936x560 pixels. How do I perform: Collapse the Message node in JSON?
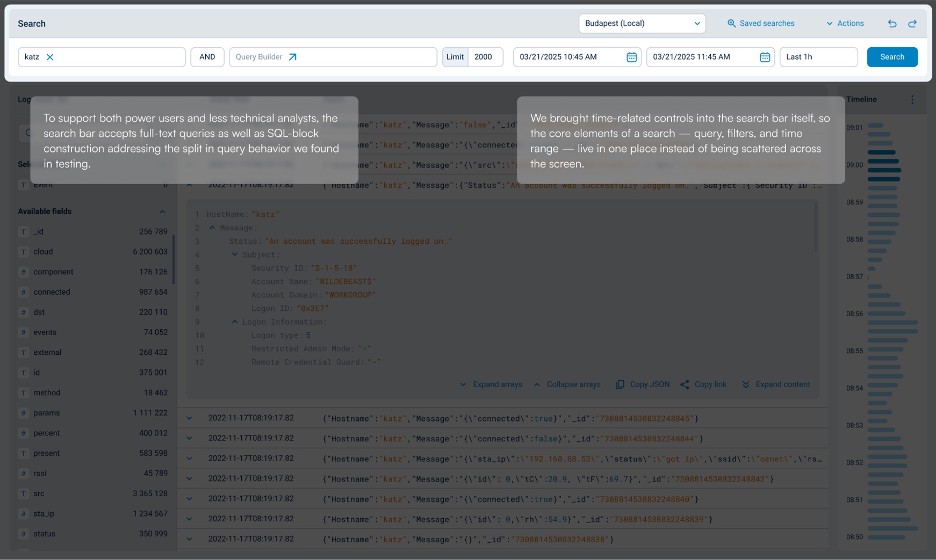coord(212,228)
